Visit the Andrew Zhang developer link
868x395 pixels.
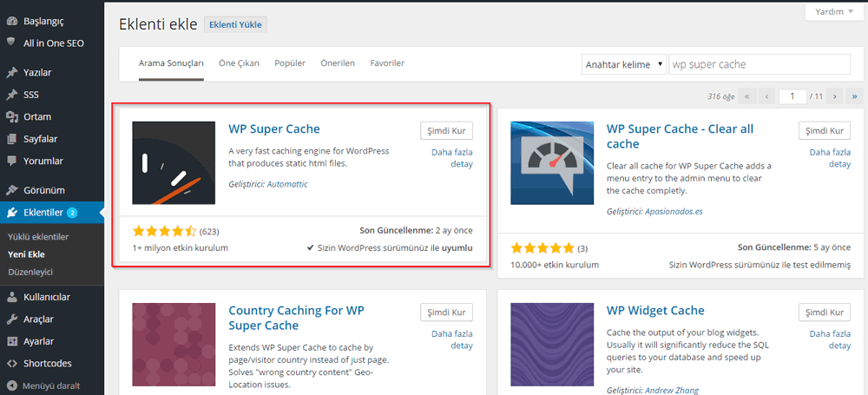tap(672, 390)
